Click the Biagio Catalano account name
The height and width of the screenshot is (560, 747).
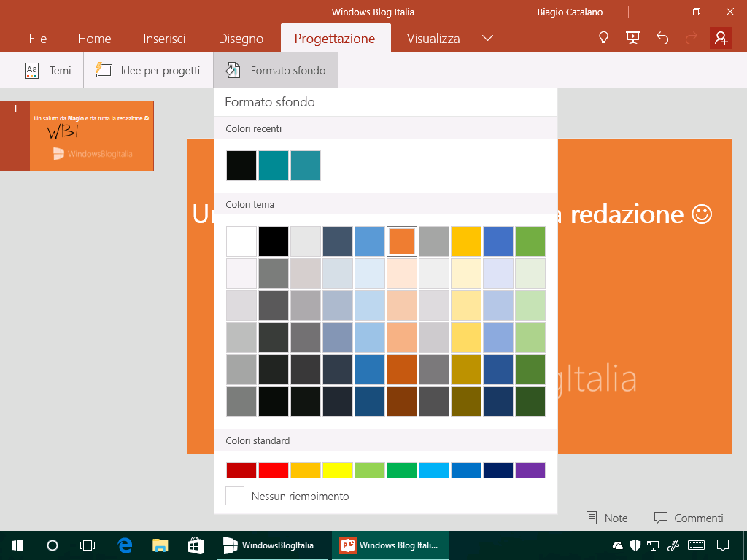pos(570,12)
